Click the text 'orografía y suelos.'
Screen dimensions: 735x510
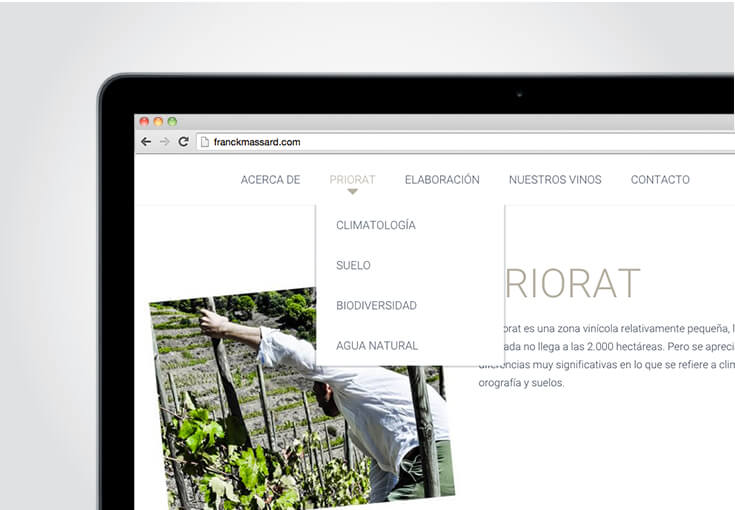521,383
